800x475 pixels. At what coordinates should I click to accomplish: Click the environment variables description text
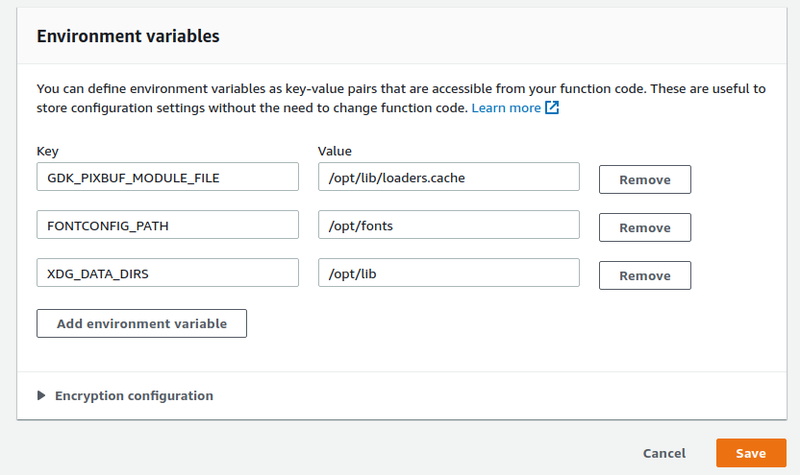coord(401,98)
